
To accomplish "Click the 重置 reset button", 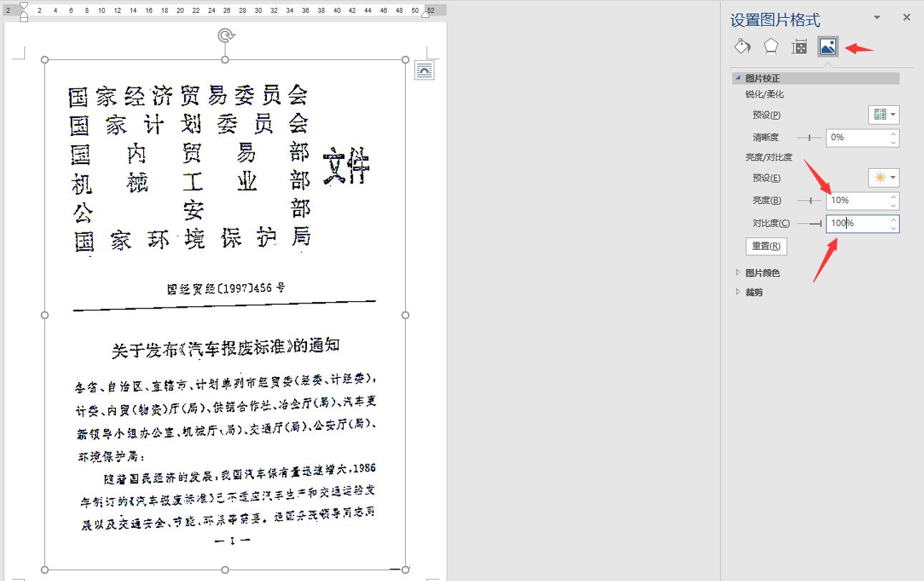I will point(766,246).
